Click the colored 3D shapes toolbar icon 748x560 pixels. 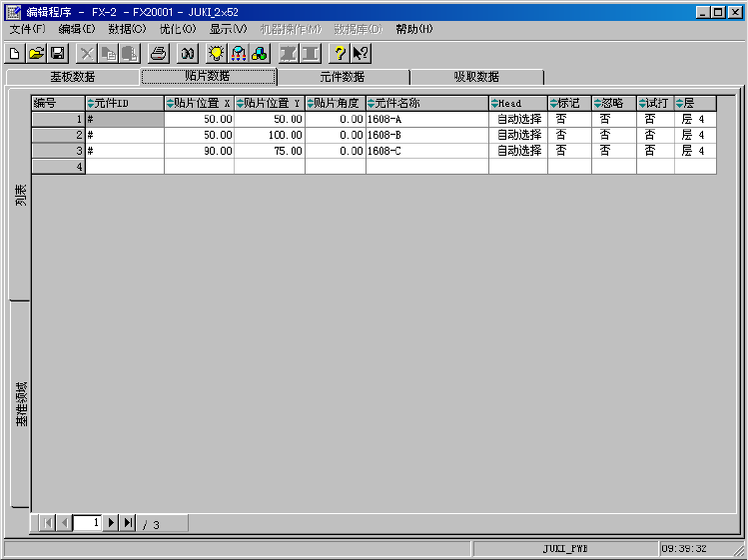click(x=260, y=54)
